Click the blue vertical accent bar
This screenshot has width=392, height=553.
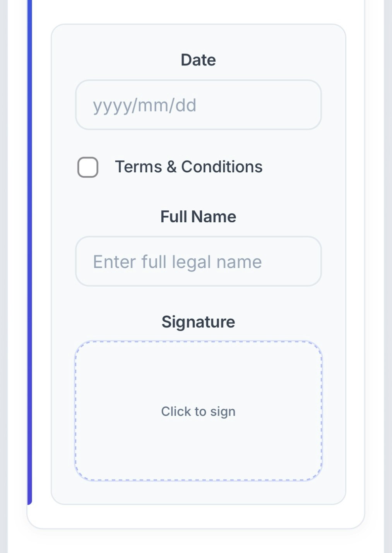pyautogui.click(x=29, y=252)
